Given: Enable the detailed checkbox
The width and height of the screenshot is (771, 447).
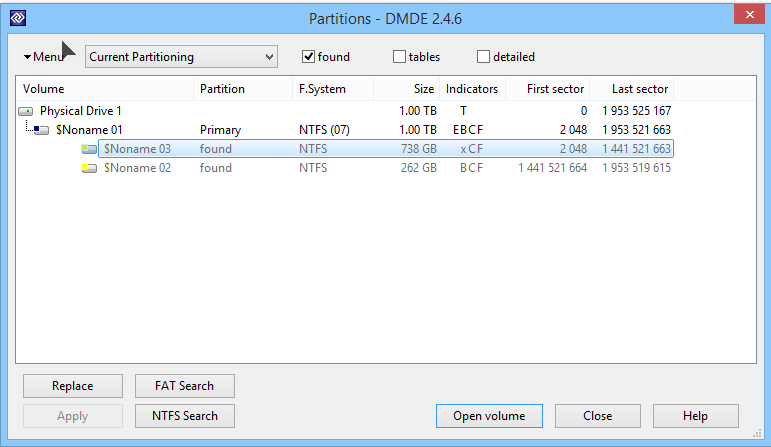Looking at the screenshot, I should (483, 57).
